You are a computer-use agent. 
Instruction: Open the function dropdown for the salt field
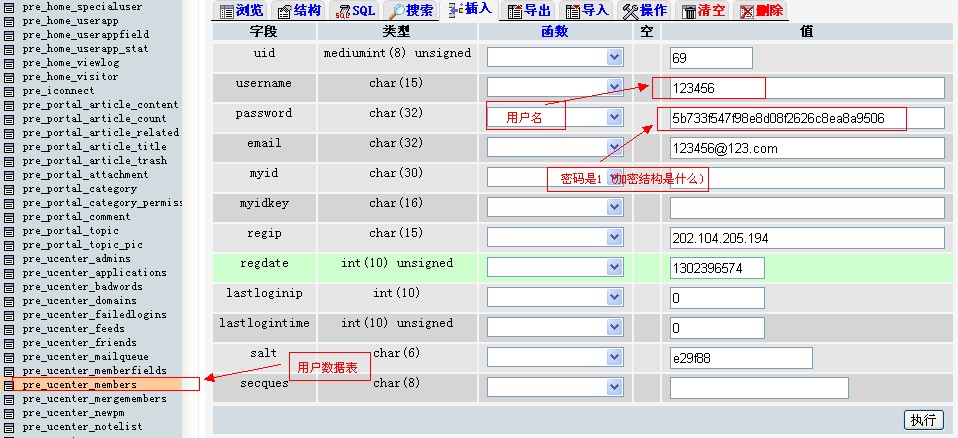pos(555,357)
